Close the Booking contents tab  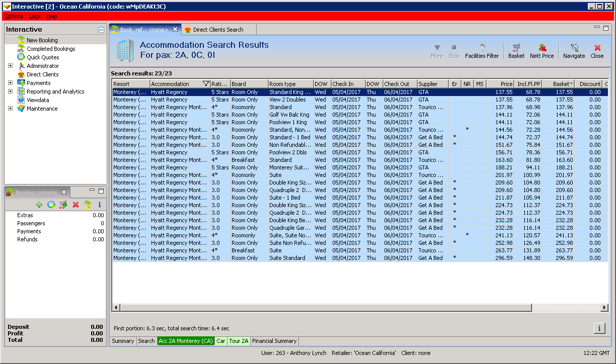pos(64,192)
